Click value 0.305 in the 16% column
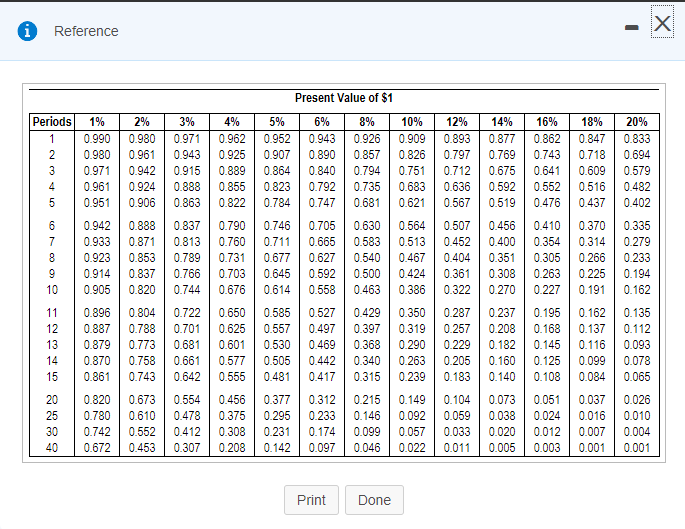 coord(547,258)
